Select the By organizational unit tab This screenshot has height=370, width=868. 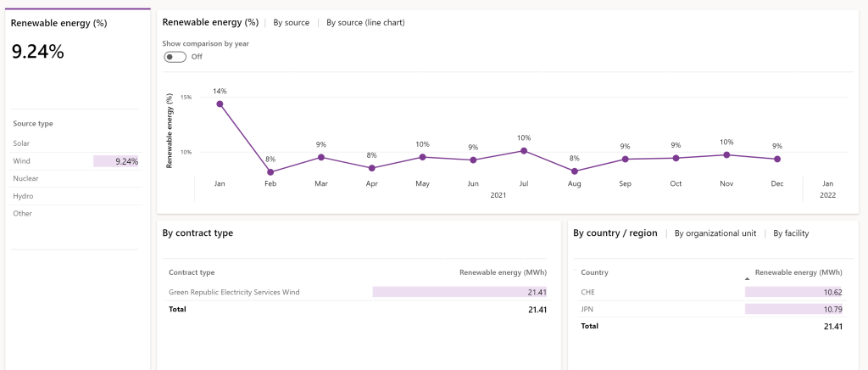715,233
